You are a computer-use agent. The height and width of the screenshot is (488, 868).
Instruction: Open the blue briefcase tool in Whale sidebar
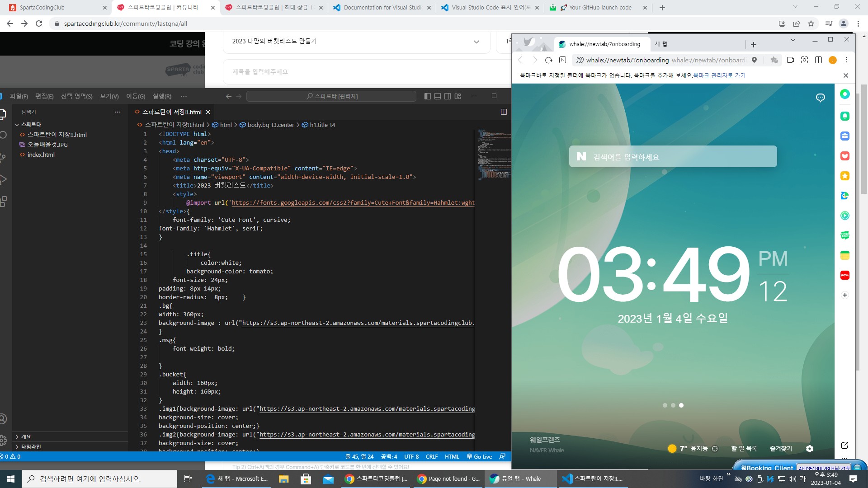tap(844, 136)
